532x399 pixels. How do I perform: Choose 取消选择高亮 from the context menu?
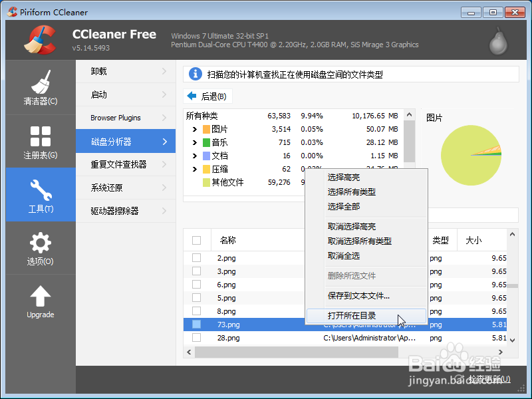pos(366,226)
